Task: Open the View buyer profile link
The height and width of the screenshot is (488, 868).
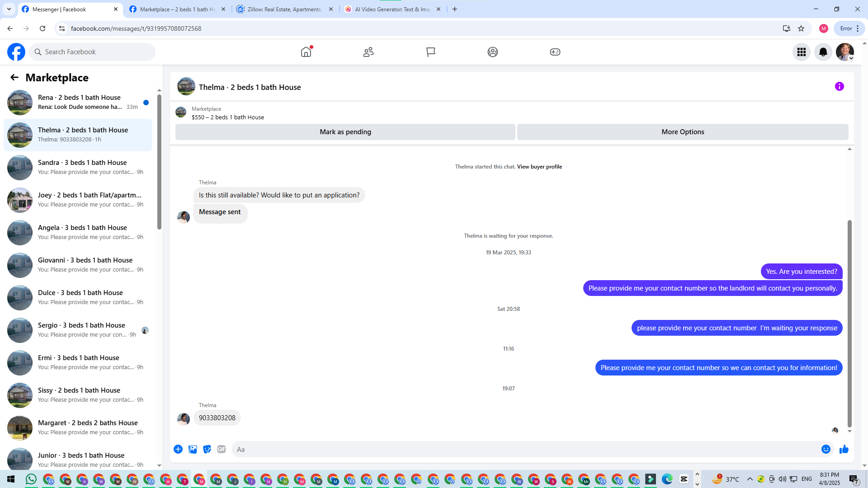Action: [x=539, y=167]
